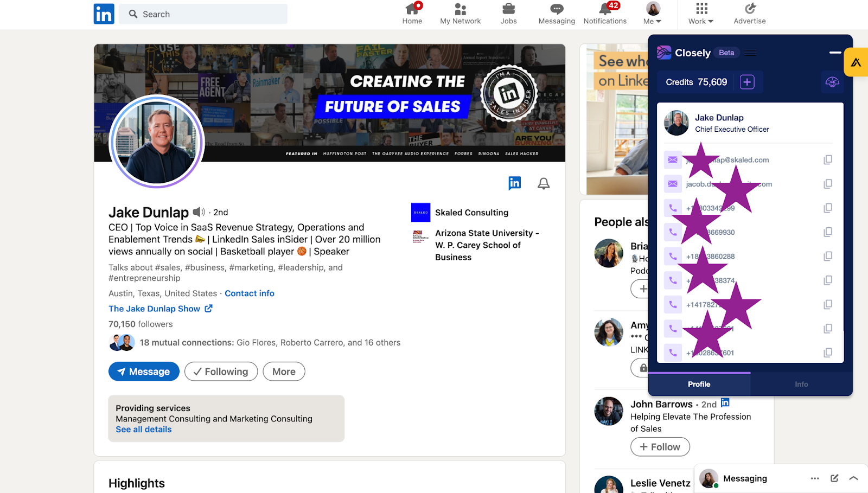Toggle the Following button
This screenshot has width=868, height=493.
221,372
